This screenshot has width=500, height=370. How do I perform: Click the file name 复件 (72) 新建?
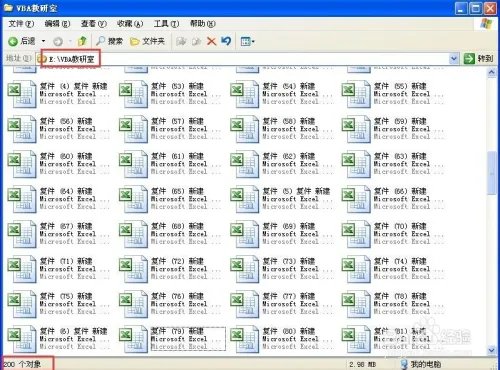click(177, 261)
